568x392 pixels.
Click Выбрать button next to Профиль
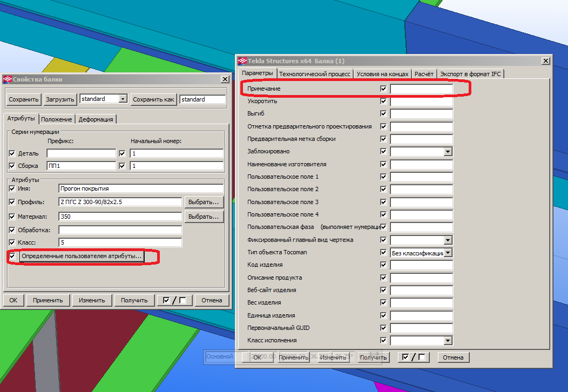coord(204,202)
